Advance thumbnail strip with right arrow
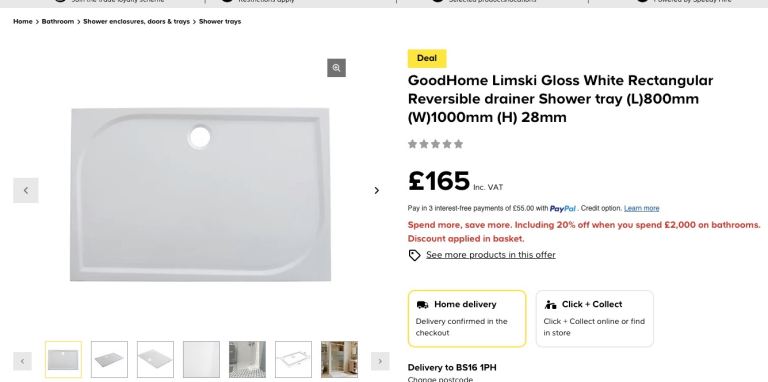The height and width of the screenshot is (382, 768). (x=380, y=361)
